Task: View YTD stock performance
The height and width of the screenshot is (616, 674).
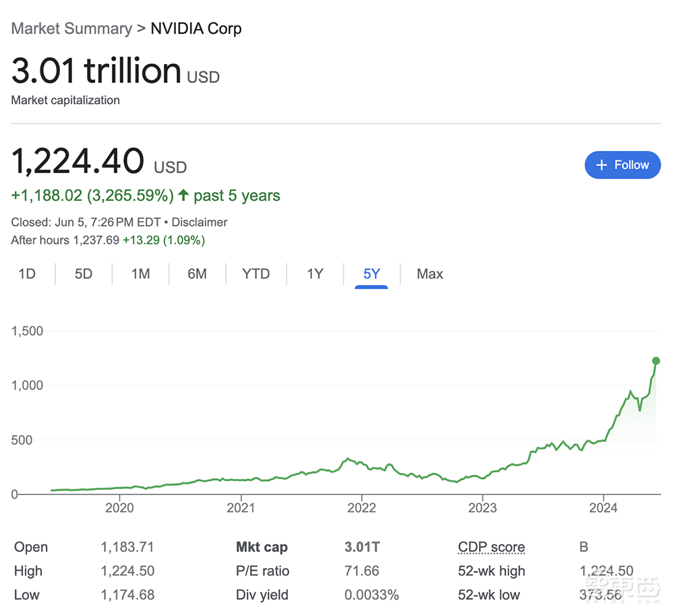Action: (x=255, y=274)
